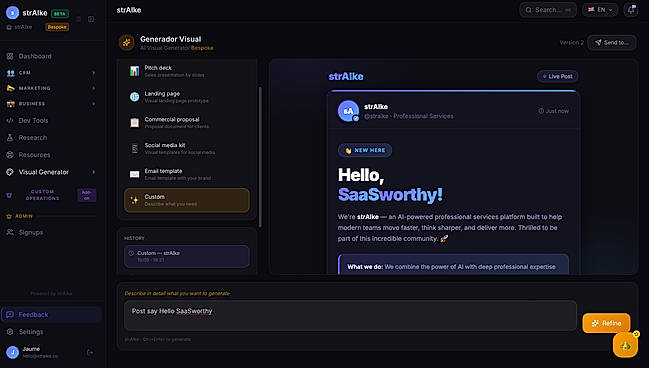This screenshot has width=649, height=368.
Task: Click the Feedback chat bubble icon
Action: click(10, 315)
